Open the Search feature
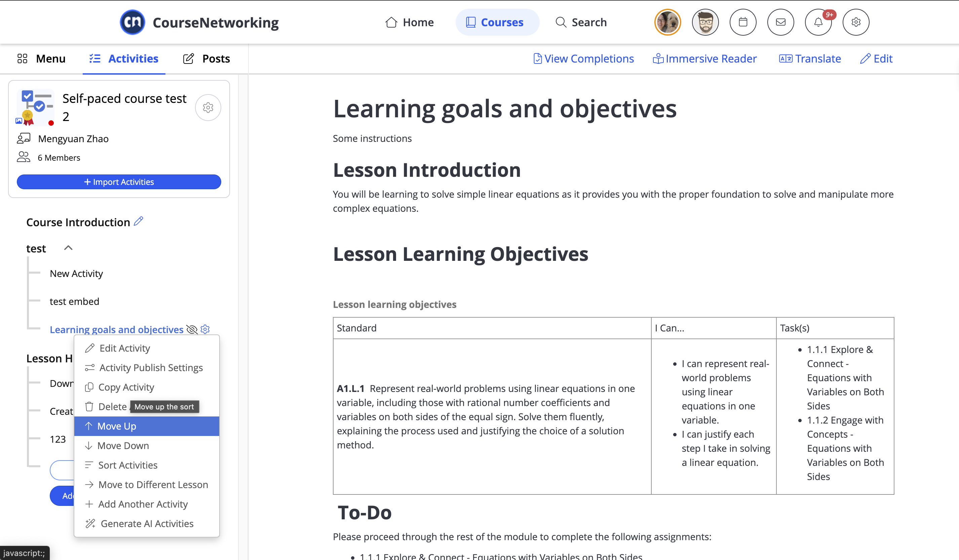This screenshot has width=959, height=560. [581, 22]
